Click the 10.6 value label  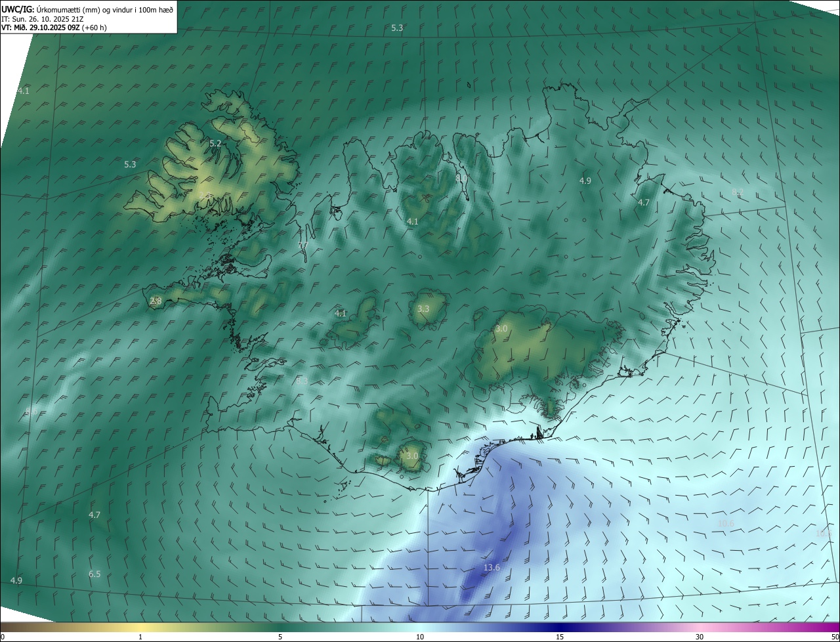[726, 523]
